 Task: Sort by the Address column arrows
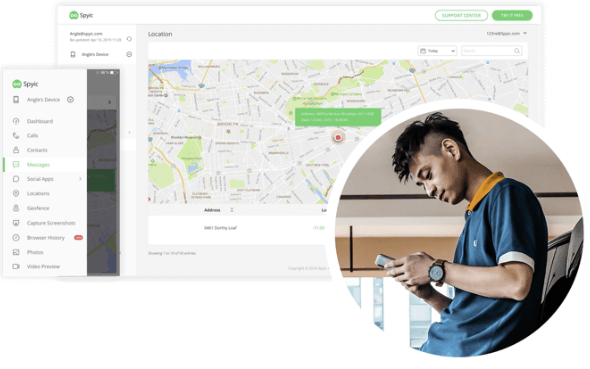click(232, 210)
